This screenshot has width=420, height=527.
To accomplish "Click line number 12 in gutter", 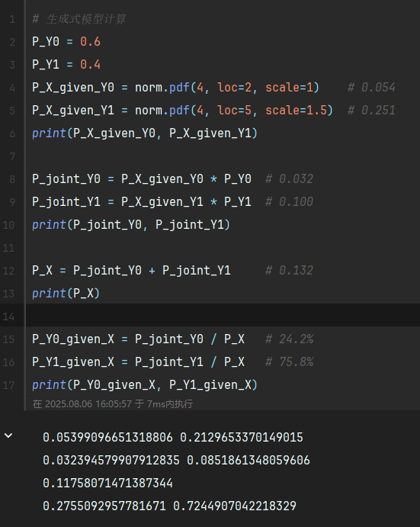I will [8, 271].
